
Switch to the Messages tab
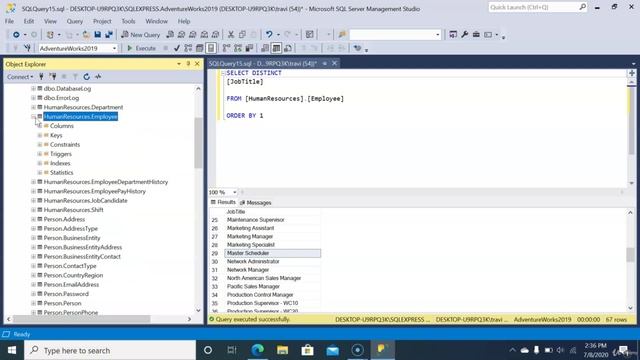(x=256, y=202)
